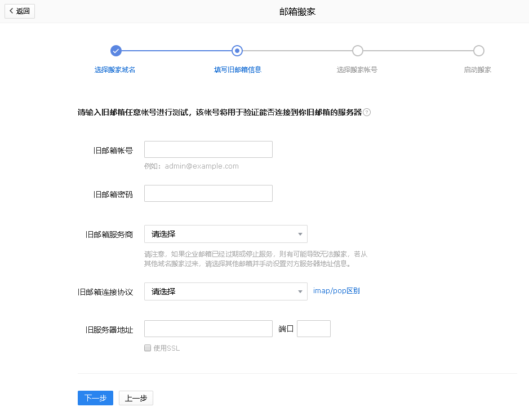
Task: Click the 旧服务器地址 text field
Action: click(x=208, y=329)
